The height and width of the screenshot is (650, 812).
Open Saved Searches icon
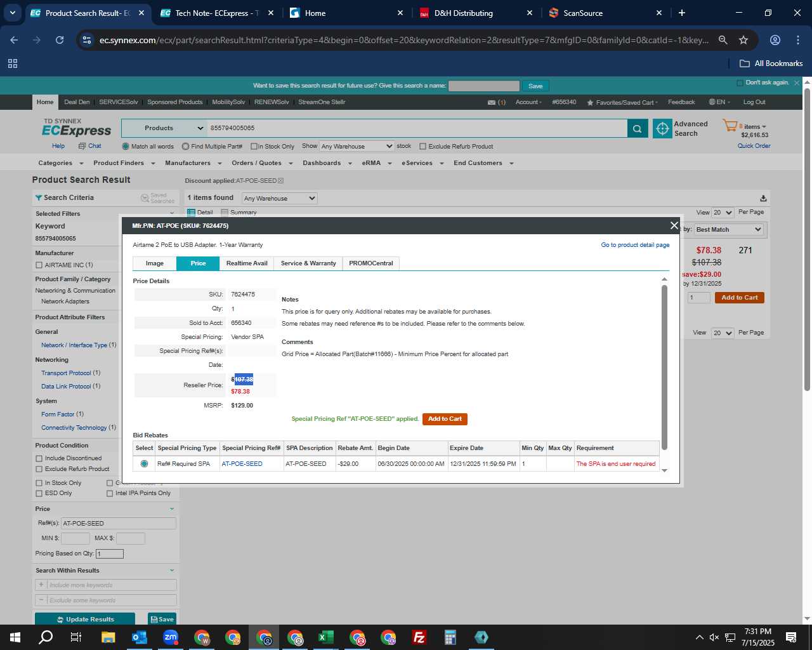[x=157, y=198]
